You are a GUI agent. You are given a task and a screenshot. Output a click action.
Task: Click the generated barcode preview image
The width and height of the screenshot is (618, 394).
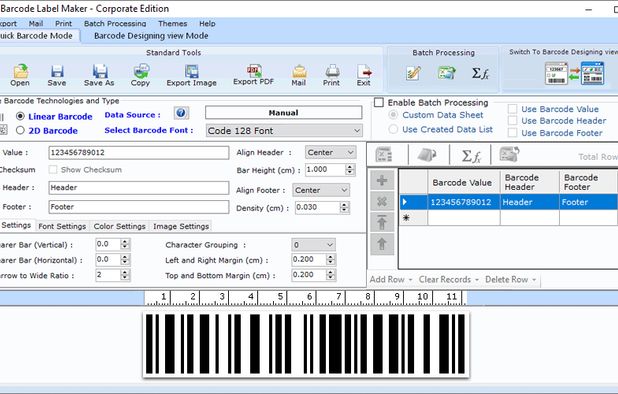click(306, 344)
